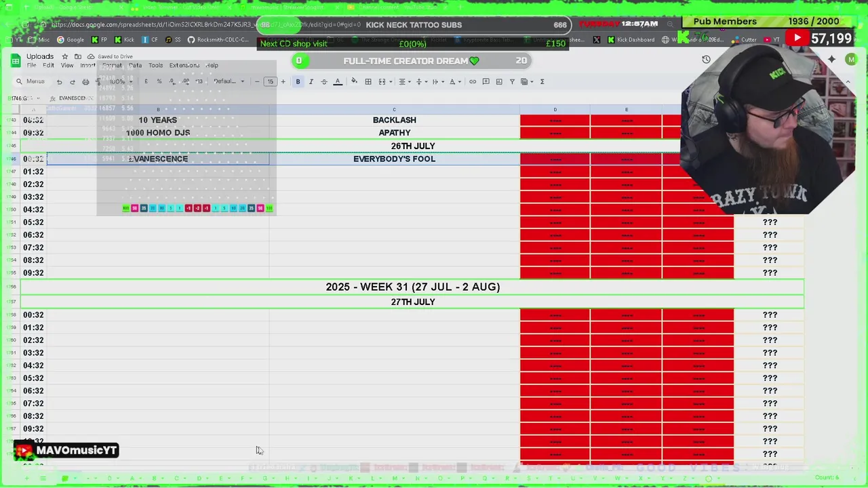Viewport: 868px width, 488px height.
Task: Open the merge type dropdown arrow
Action: point(391,81)
